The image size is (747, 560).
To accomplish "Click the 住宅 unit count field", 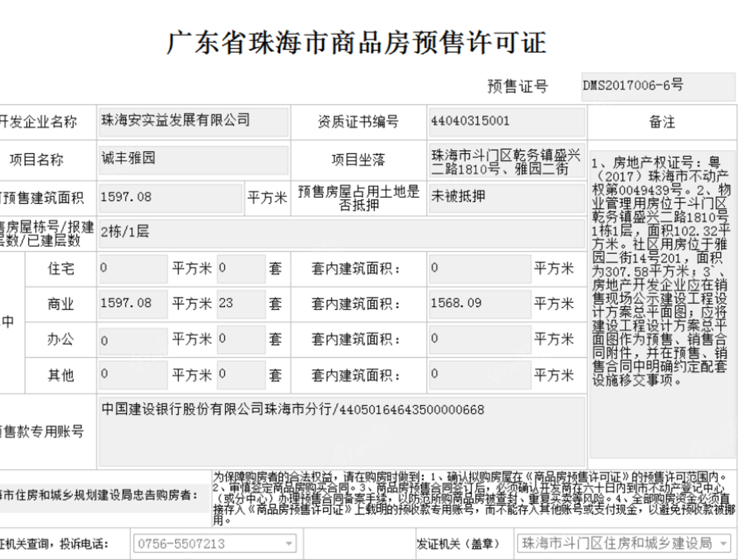I will click(x=242, y=269).
